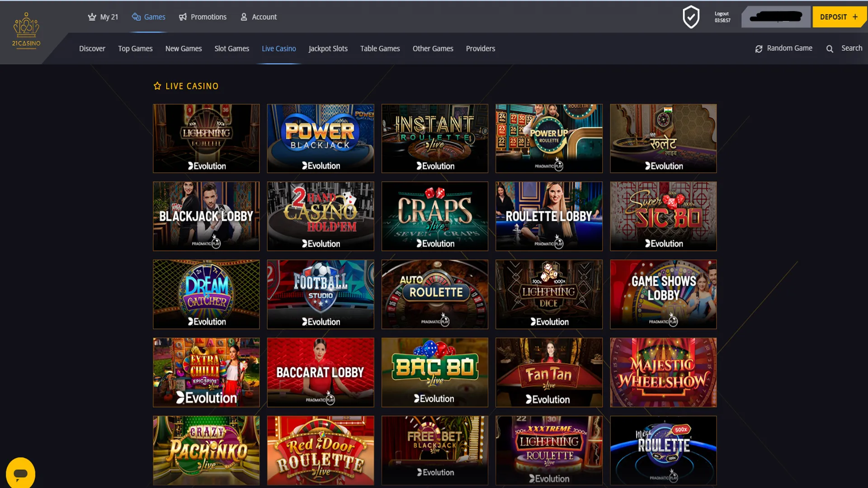Switch to the Top Games tab
868x488 pixels.
coord(135,48)
